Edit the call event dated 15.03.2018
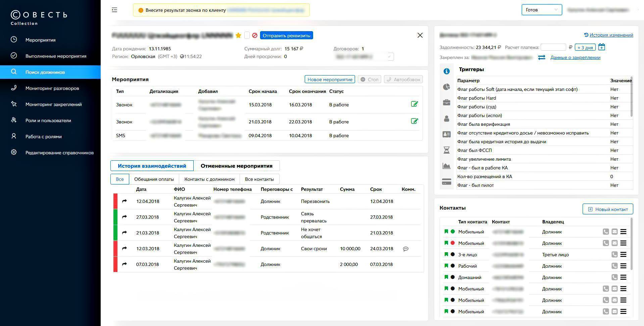 point(414,104)
